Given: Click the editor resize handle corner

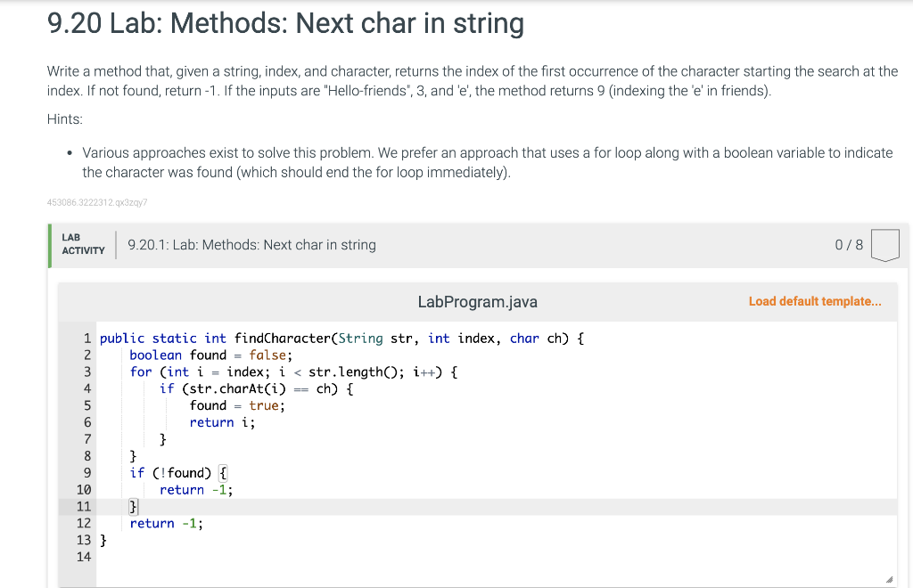Looking at the screenshot, I should click(889, 579).
